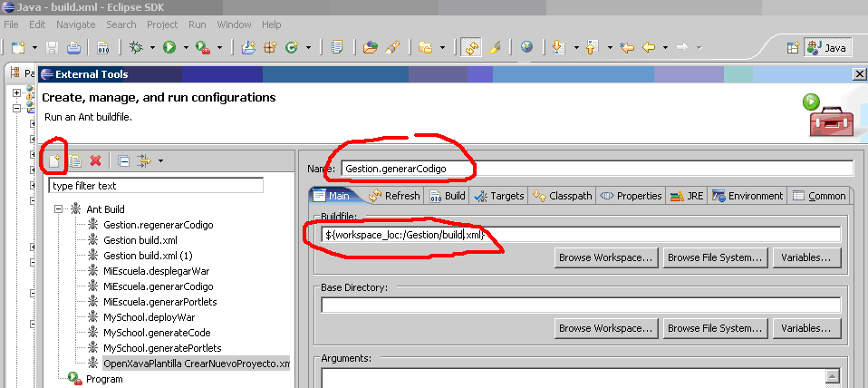Open the External Tools dropdown arrow
This screenshot has height=388, width=868.
pyautogui.click(x=219, y=48)
